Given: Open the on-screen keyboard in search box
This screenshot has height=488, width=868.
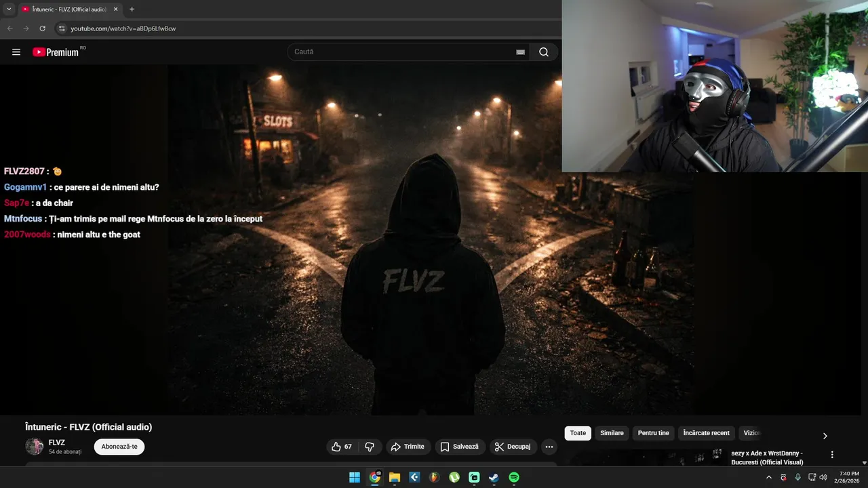Looking at the screenshot, I should pyautogui.click(x=521, y=52).
